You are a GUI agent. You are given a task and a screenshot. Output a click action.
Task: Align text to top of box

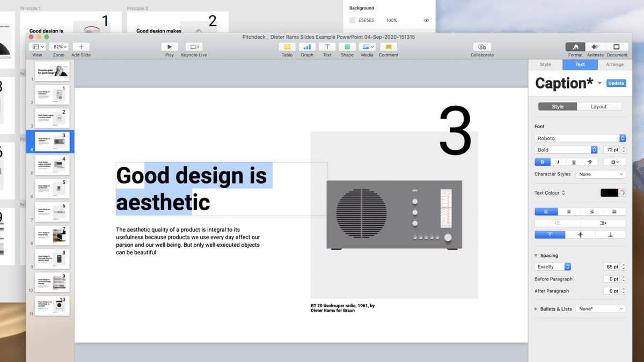[550, 235]
